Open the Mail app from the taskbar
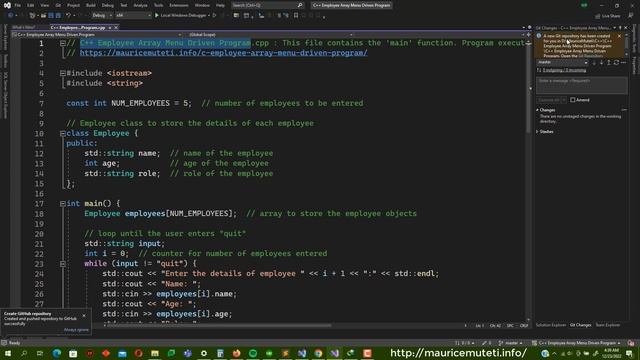This screenshot has width=640, height=360. click(x=122, y=353)
